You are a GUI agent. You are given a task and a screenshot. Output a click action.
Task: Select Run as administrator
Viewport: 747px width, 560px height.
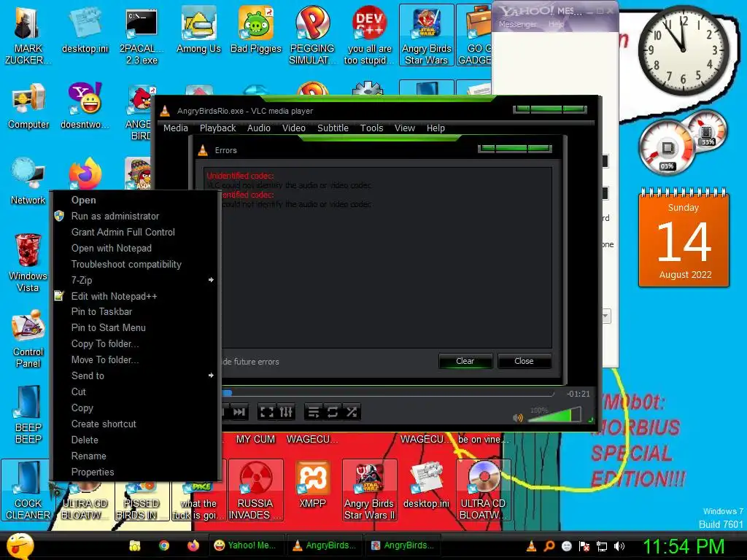coord(135,216)
